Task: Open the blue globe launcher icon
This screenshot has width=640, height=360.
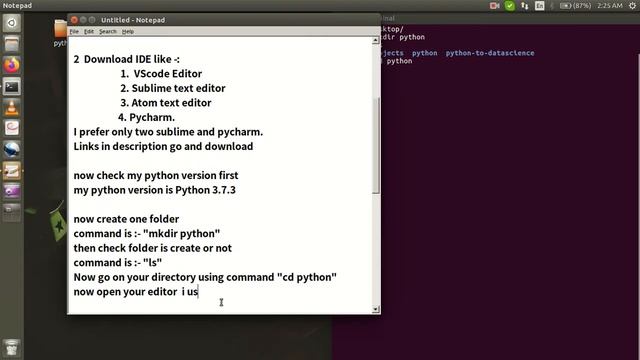Action: [x=11, y=149]
